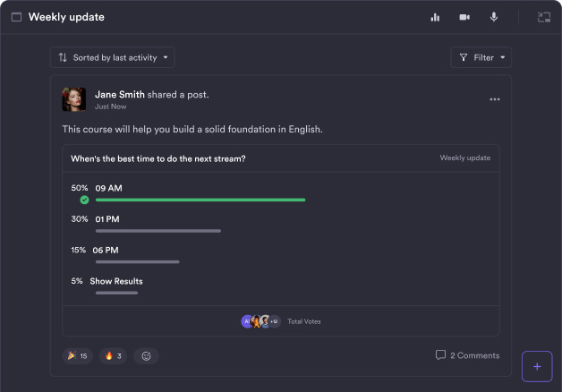Click the plus button to create a post
This screenshot has width=562, height=392.
(537, 366)
